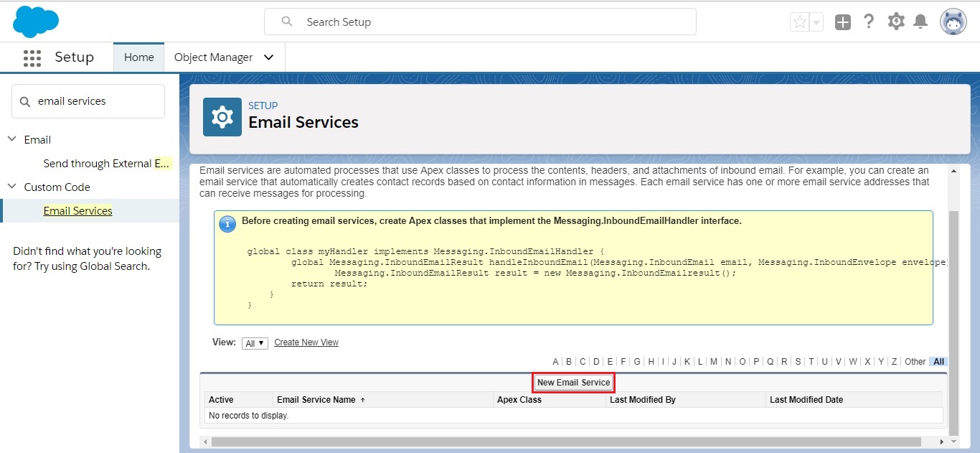Click the Quick Find box containing email services
This screenshot has width=980, height=453.
click(x=88, y=101)
